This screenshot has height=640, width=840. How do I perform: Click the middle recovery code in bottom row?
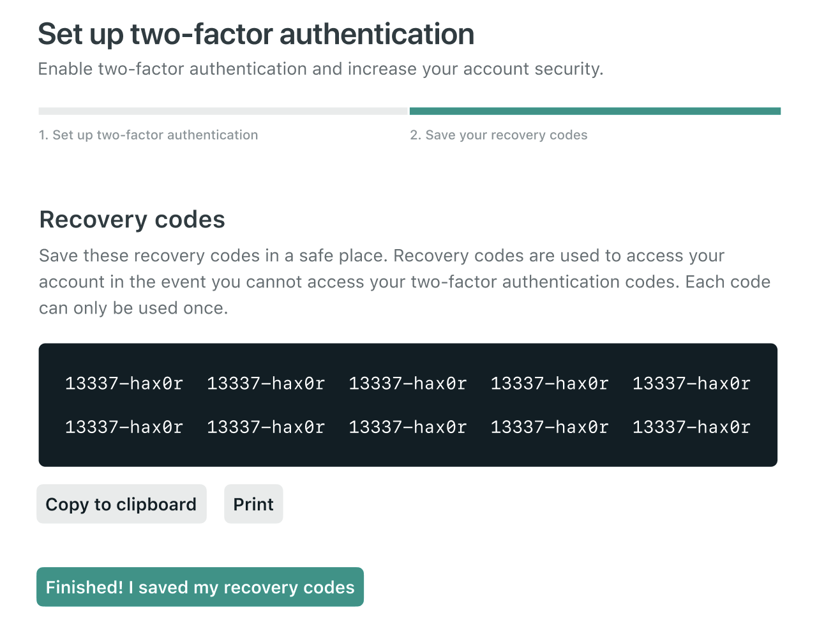[x=407, y=427]
